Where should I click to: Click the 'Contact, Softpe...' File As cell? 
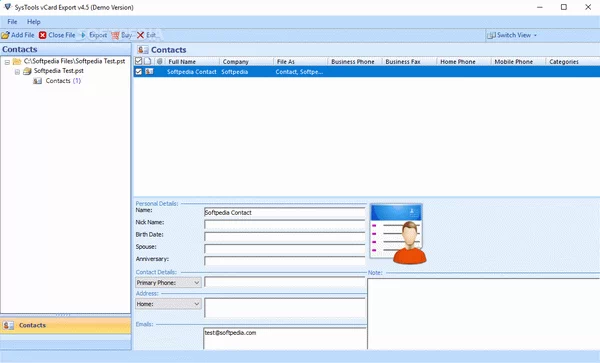tap(299, 72)
